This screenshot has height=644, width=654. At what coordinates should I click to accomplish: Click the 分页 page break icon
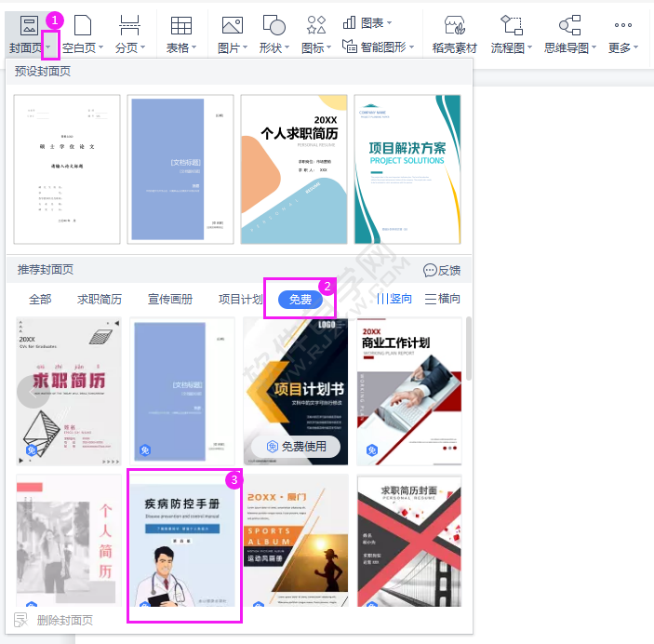coord(129,25)
